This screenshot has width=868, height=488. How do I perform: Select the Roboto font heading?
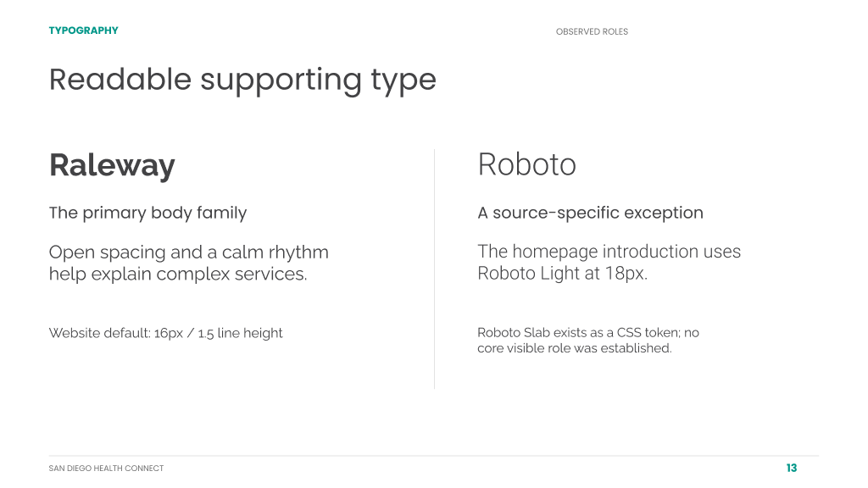pos(526,164)
